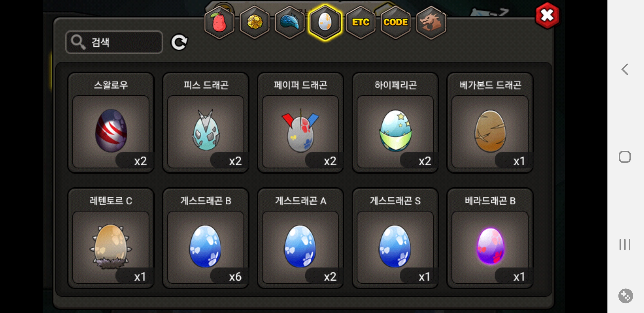The image size is (644, 313).
Task: Select the egg inventory tab
Action: (325, 23)
